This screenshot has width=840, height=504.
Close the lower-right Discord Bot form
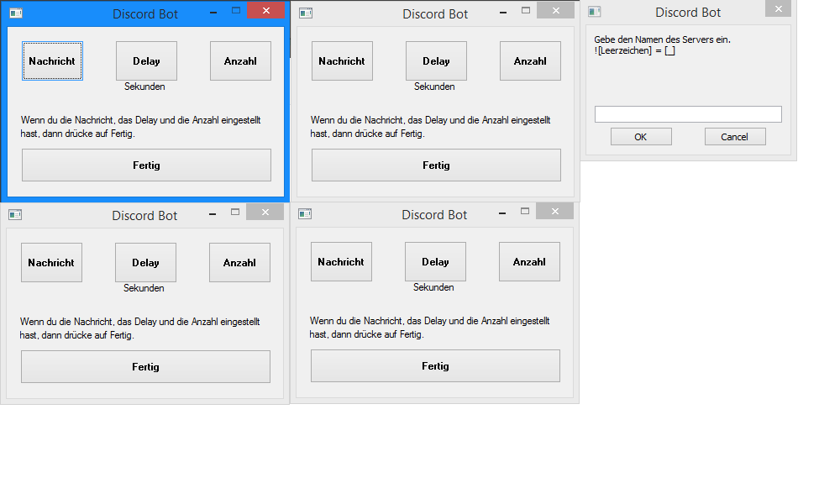point(555,211)
